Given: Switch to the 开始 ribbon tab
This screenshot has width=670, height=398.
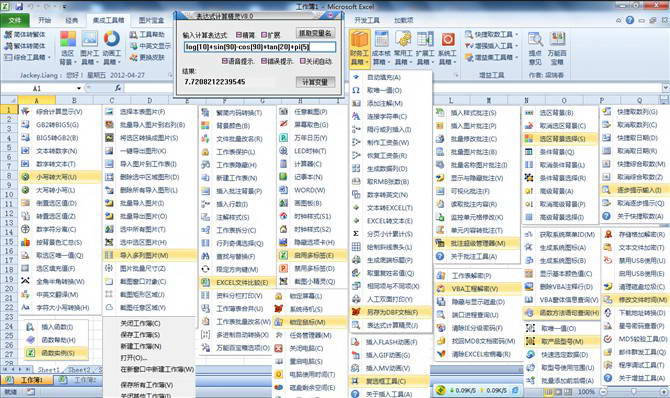Looking at the screenshot, I should click(44, 20).
